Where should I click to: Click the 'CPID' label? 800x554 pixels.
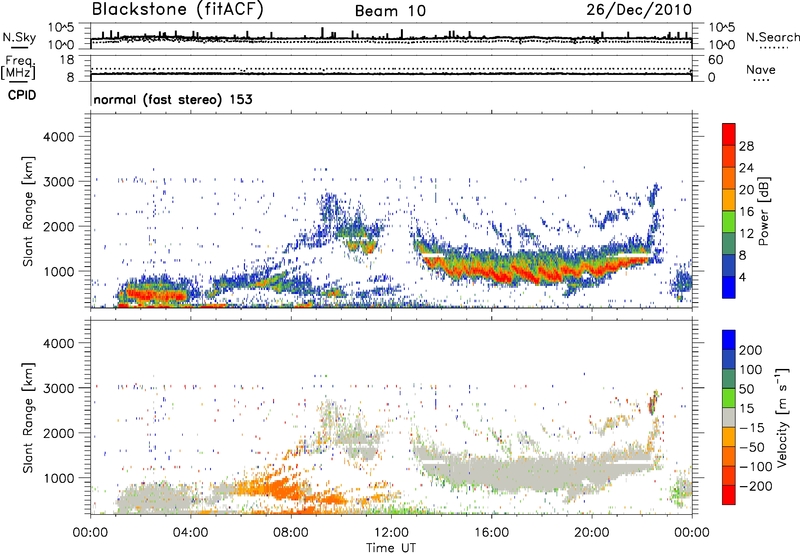[22, 95]
